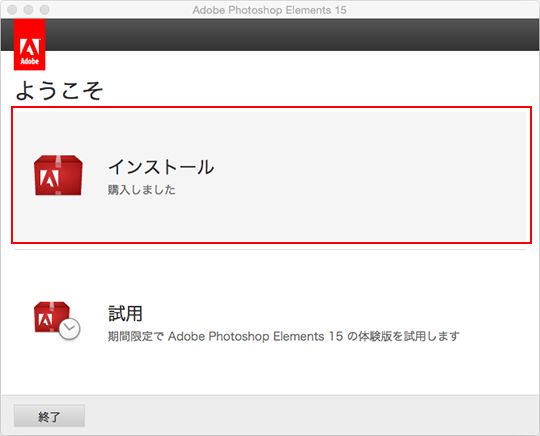
Task: Click the window minimize button in the title bar
Action: click(28, 10)
